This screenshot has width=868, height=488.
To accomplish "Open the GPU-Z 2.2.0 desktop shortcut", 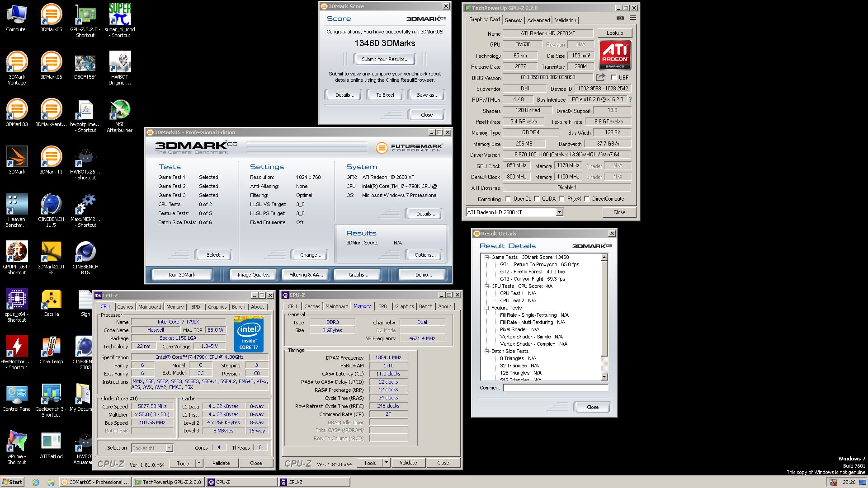I will 85,21.
